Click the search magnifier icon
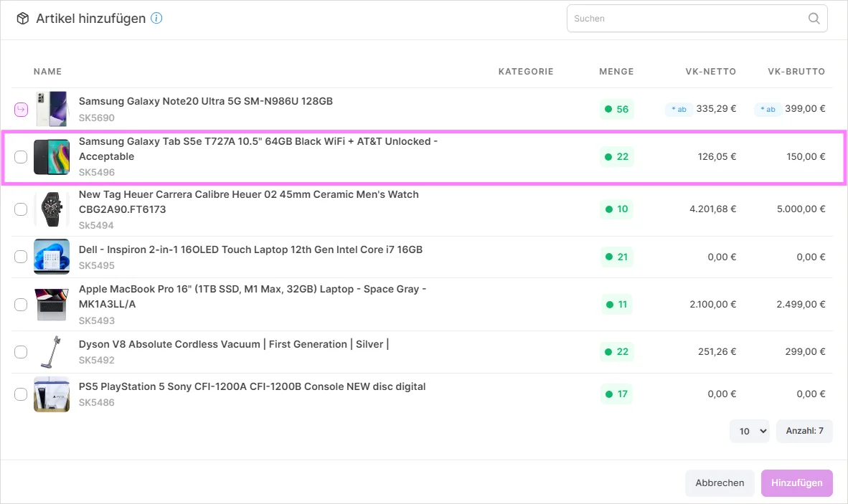 pos(814,19)
